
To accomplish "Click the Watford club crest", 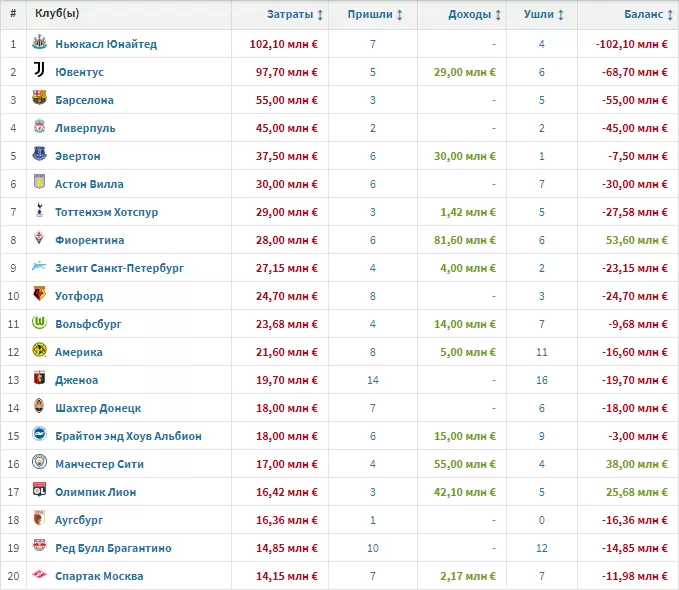I will click(39, 294).
